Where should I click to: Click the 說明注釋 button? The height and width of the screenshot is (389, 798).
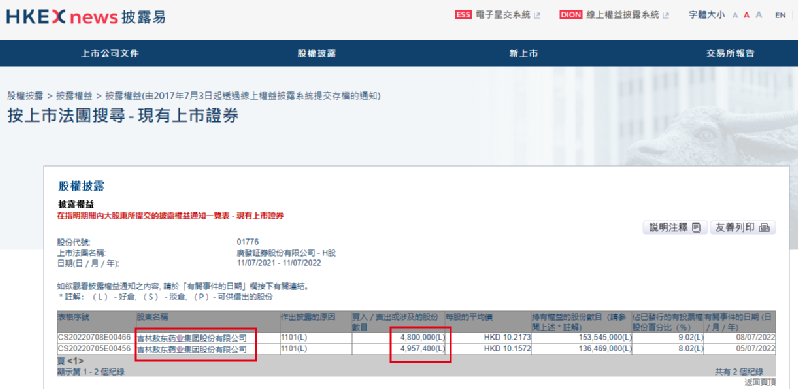tap(675, 228)
